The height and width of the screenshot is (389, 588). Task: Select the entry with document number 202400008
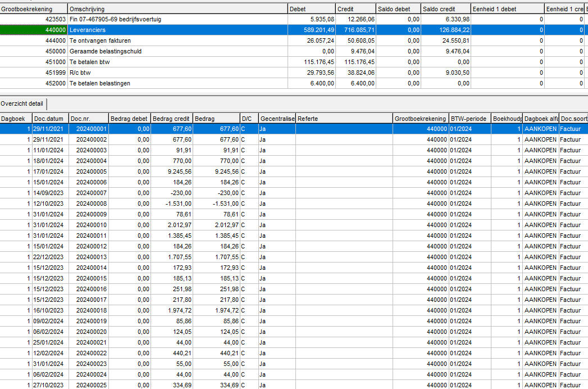[91, 203]
